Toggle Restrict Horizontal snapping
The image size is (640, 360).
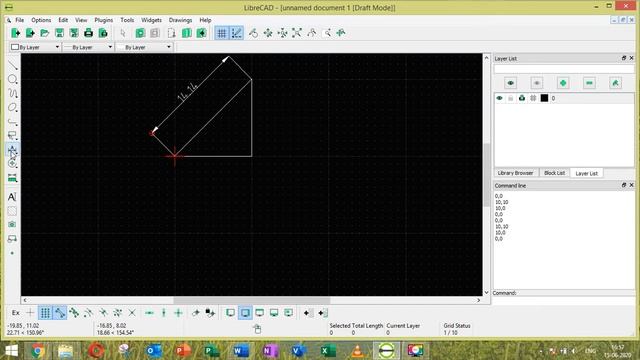(x=149, y=313)
